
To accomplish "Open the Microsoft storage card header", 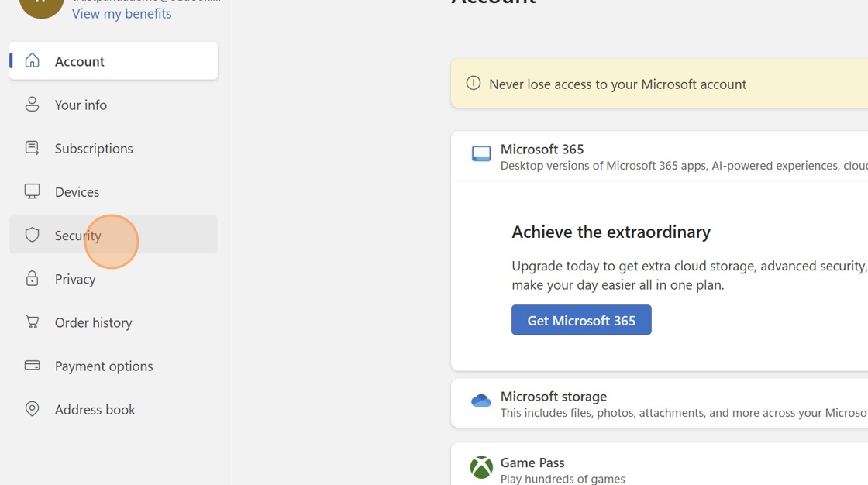I will click(553, 396).
